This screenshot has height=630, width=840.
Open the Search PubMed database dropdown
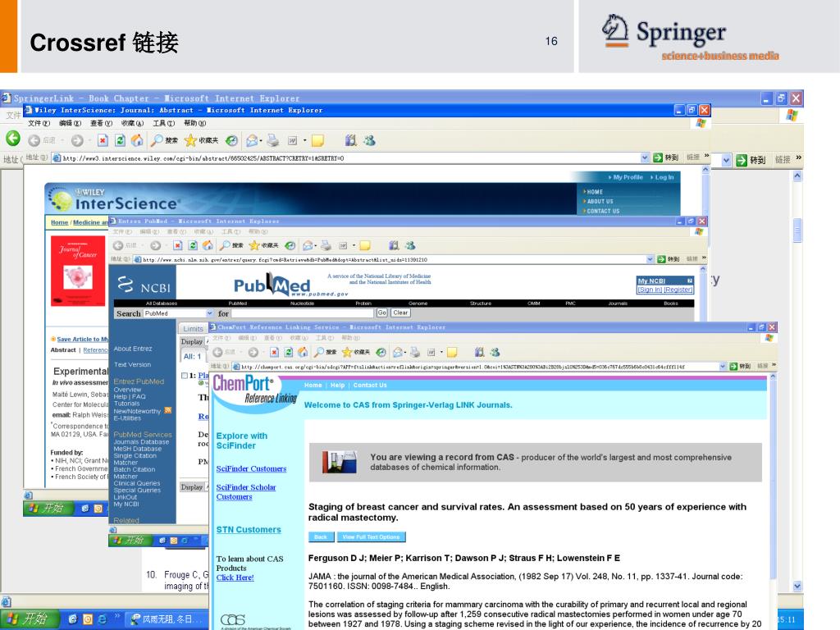[x=209, y=313]
